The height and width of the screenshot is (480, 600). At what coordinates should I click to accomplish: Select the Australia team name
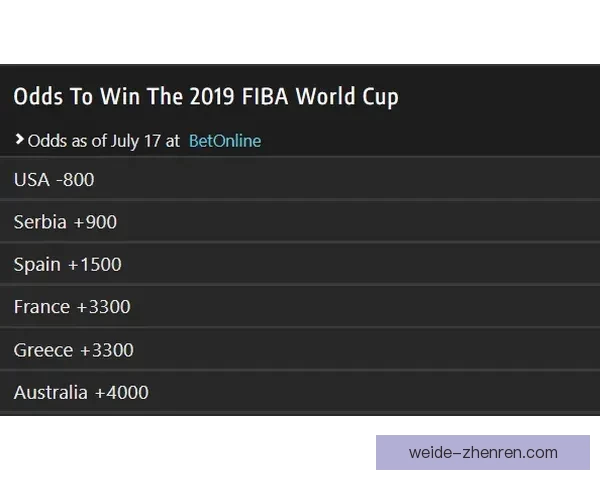(x=51, y=393)
